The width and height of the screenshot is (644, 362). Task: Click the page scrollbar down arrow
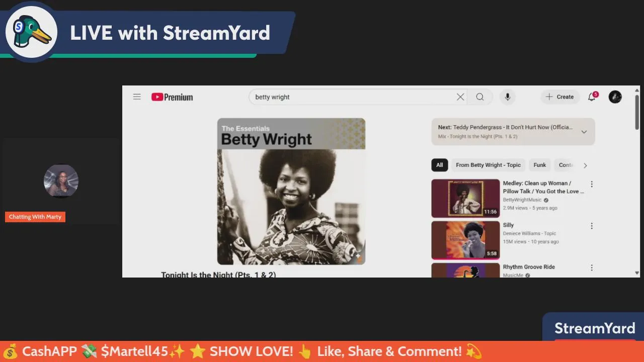(x=637, y=273)
